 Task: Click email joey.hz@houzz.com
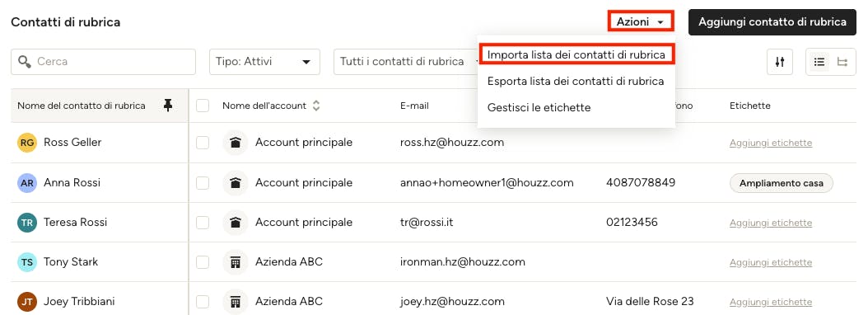pyautogui.click(x=452, y=302)
